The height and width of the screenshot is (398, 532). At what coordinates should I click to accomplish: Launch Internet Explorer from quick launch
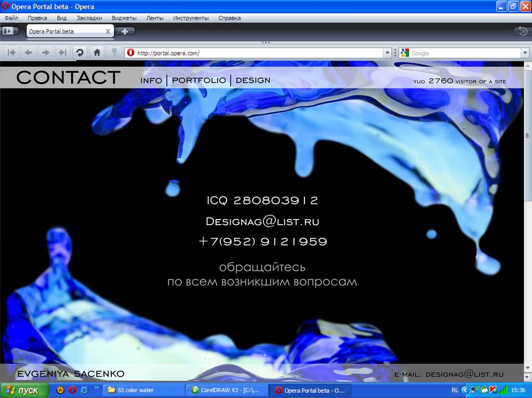pyautogui.click(x=84, y=390)
